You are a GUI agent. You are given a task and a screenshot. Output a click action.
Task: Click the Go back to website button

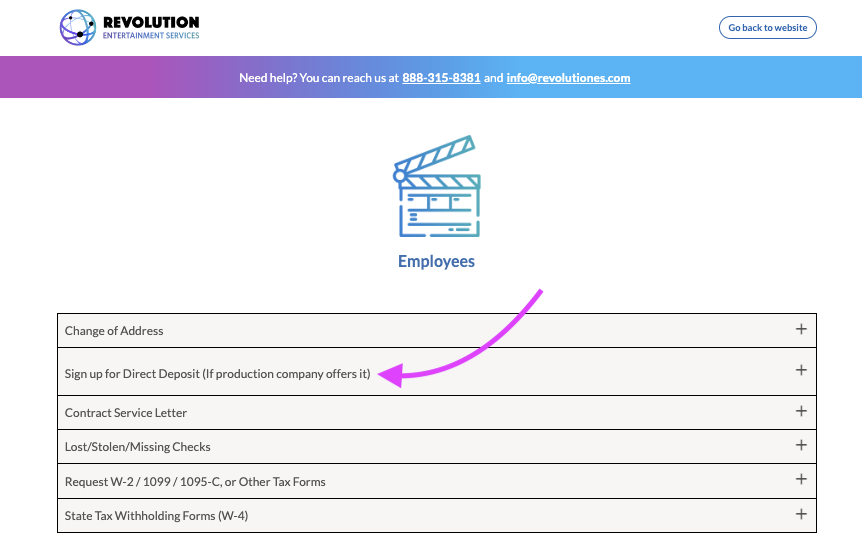767,27
